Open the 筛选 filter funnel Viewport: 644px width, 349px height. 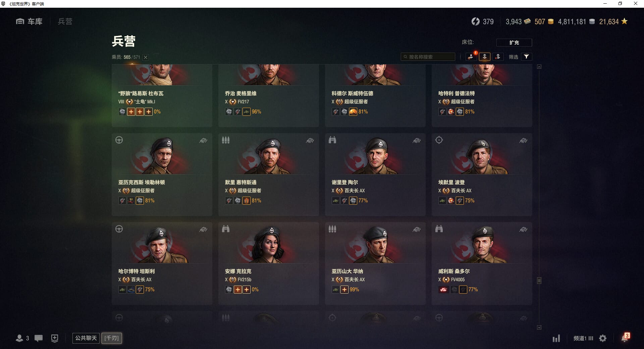(526, 57)
